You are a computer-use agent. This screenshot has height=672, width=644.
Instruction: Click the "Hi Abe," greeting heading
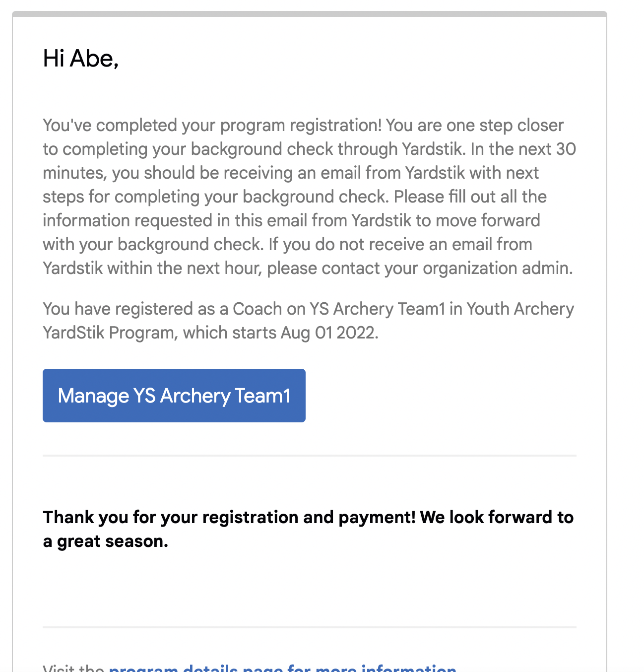coord(81,59)
